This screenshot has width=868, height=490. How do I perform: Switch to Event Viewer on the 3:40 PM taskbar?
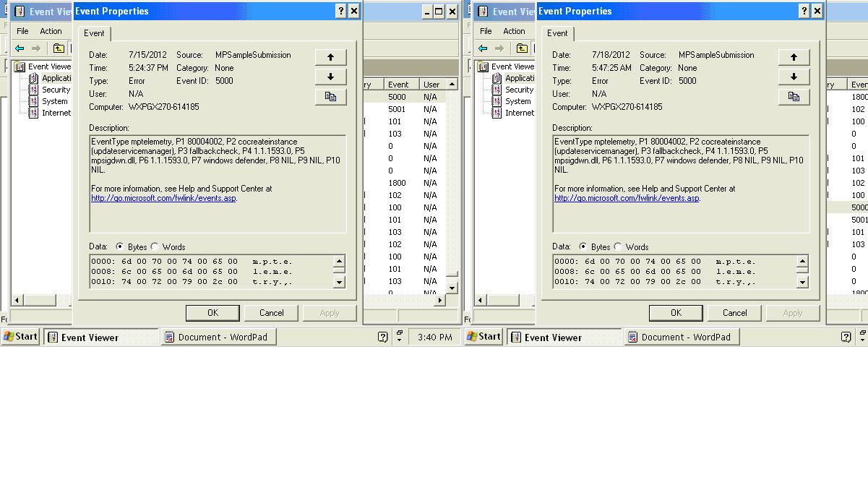point(100,337)
